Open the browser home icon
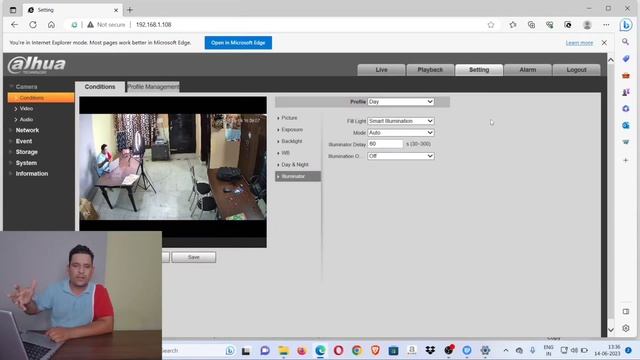Viewport: 640px width, 360px height. point(51,25)
